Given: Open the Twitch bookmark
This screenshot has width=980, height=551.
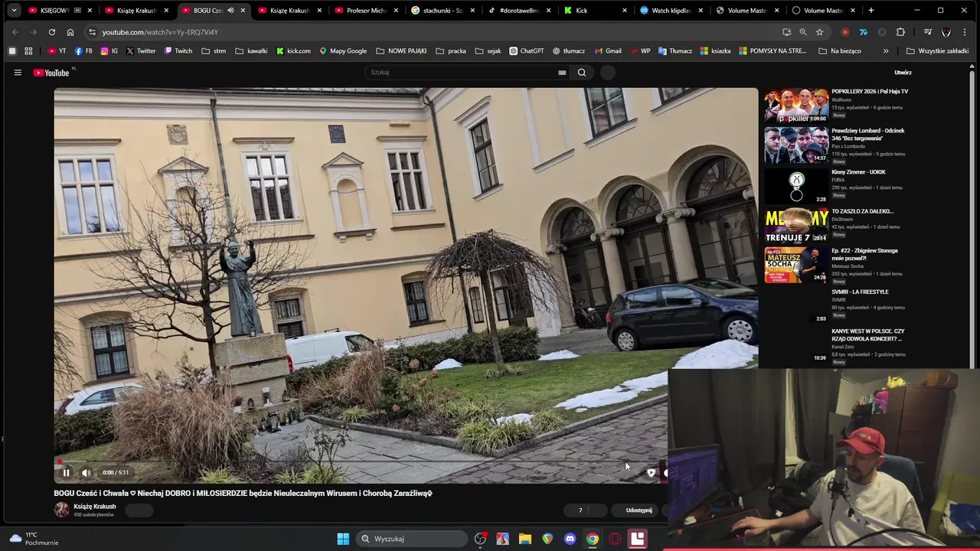Looking at the screenshot, I should [178, 51].
